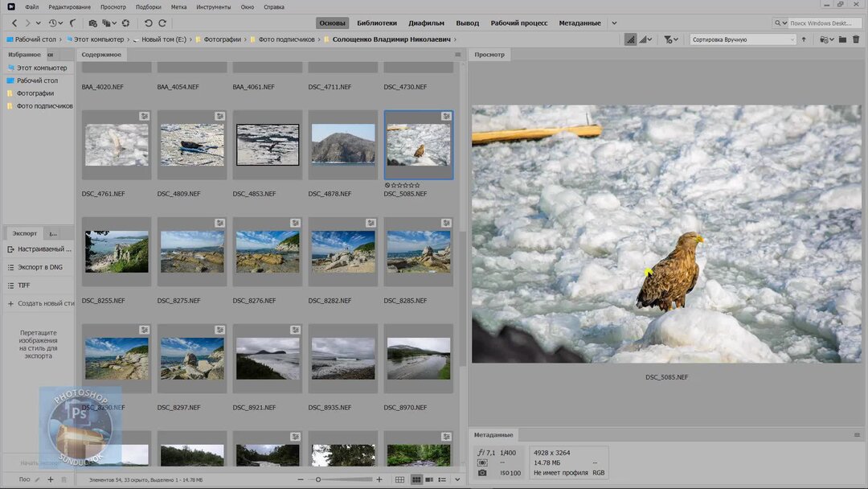Open the Инструменты menu

(214, 6)
